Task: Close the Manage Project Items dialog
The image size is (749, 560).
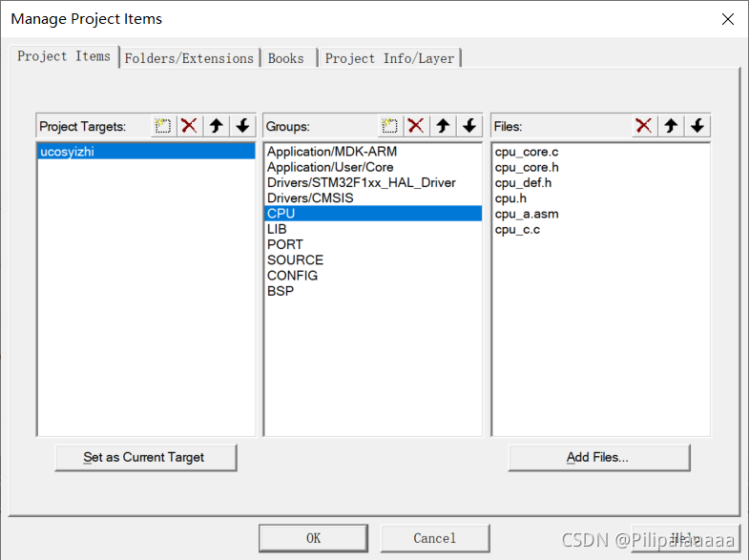Action: [727, 19]
